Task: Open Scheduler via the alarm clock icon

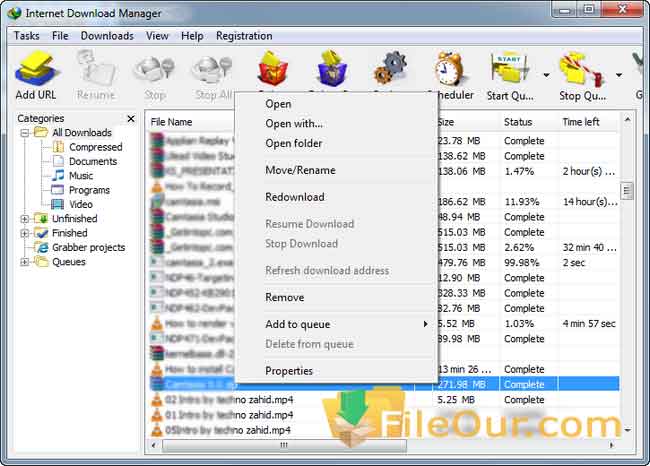Action: coord(450,69)
